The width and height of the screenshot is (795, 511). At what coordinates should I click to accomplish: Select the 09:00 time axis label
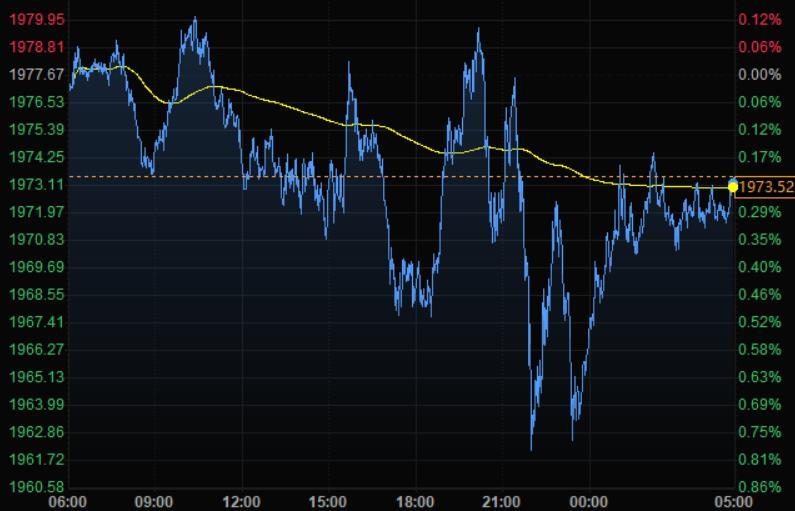pyautogui.click(x=154, y=501)
